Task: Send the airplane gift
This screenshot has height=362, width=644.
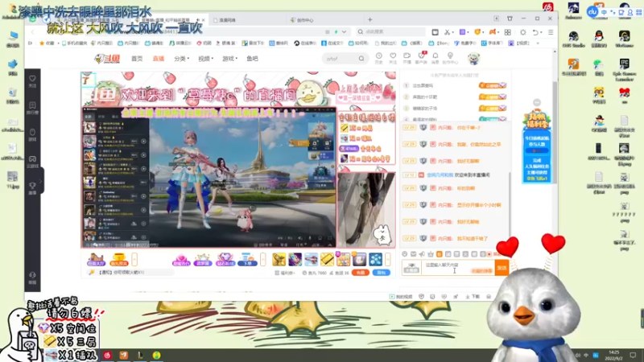Action: click(311, 259)
